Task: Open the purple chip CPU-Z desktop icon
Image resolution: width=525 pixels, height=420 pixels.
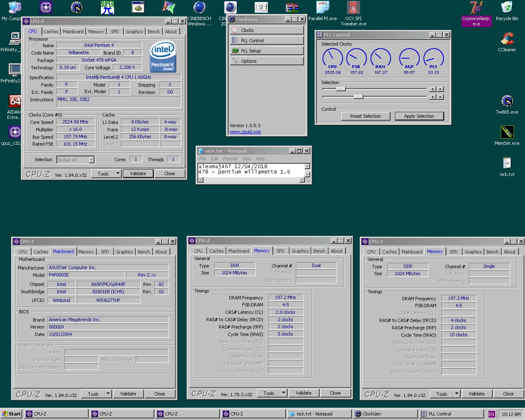Action: (x=46, y=7)
